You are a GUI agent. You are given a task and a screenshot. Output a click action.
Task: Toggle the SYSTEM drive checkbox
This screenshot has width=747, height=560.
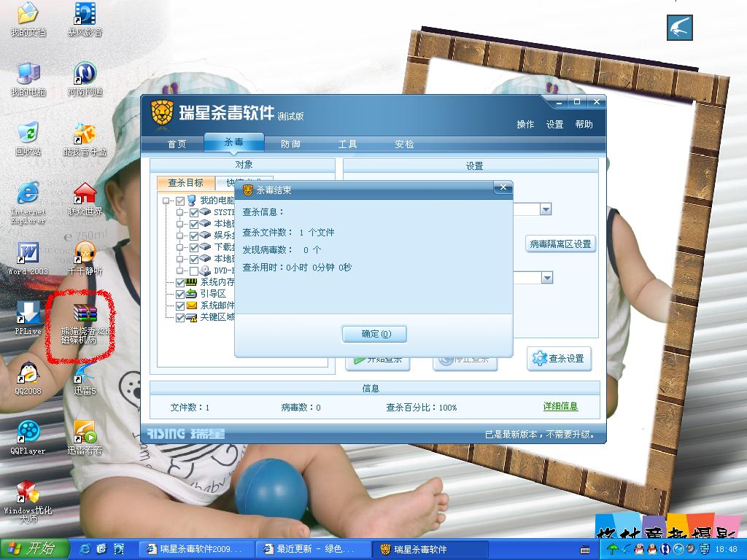194,212
